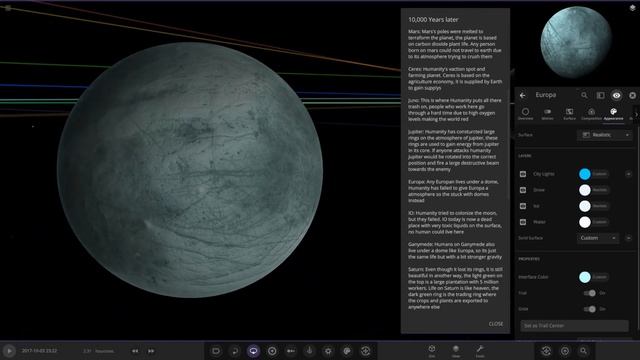This screenshot has height=360, width=640.
Task: Switch to the Motion tab
Action: [547, 114]
